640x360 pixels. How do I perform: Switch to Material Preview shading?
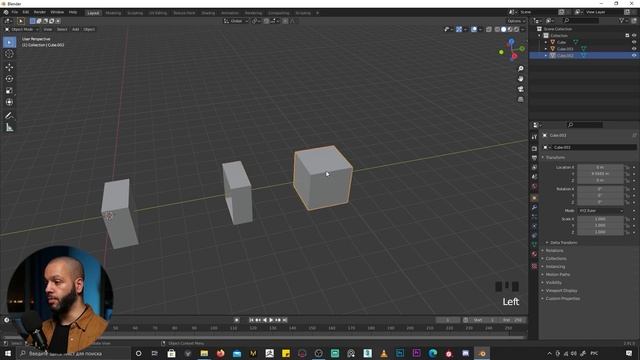pyautogui.click(x=510, y=29)
